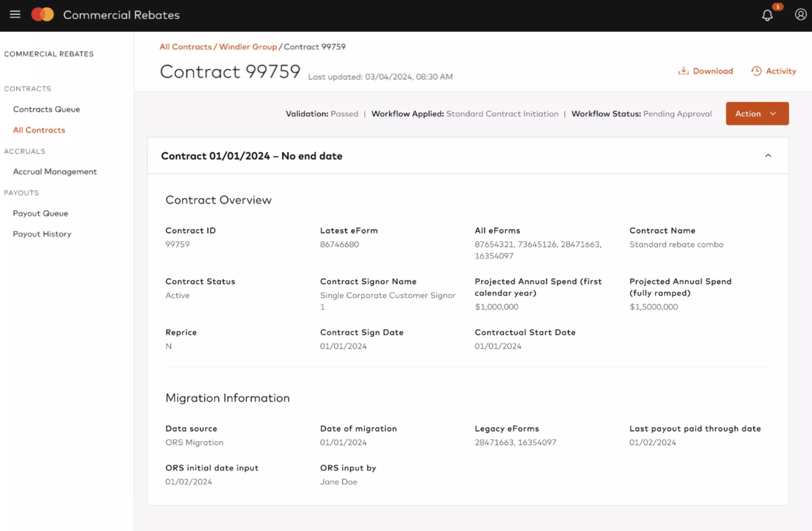The height and width of the screenshot is (531, 812).
Task: Click the PAYOUTS section label in sidebar
Action: [21, 193]
